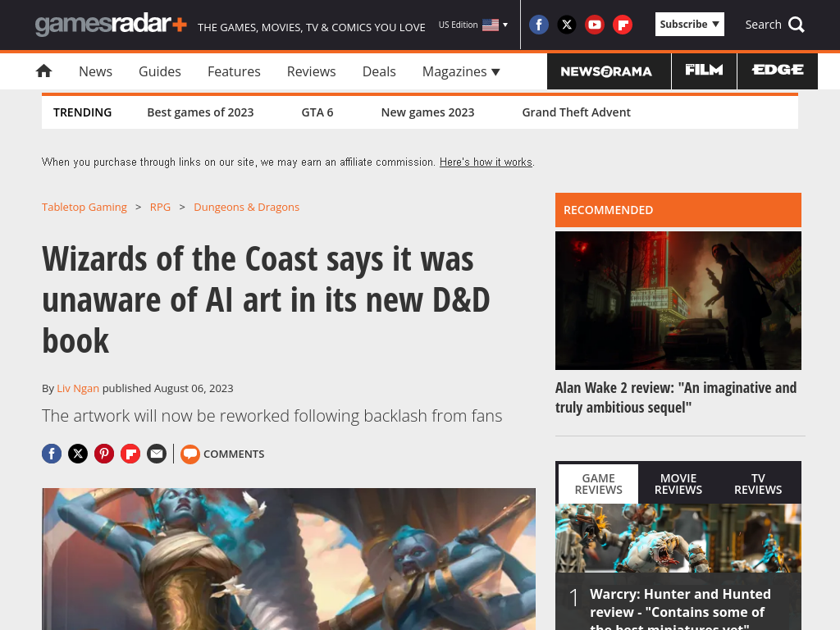This screenshot has width=840, height=630.
Task: Click the search magnifier icon
Action: [x=797, y=25]
